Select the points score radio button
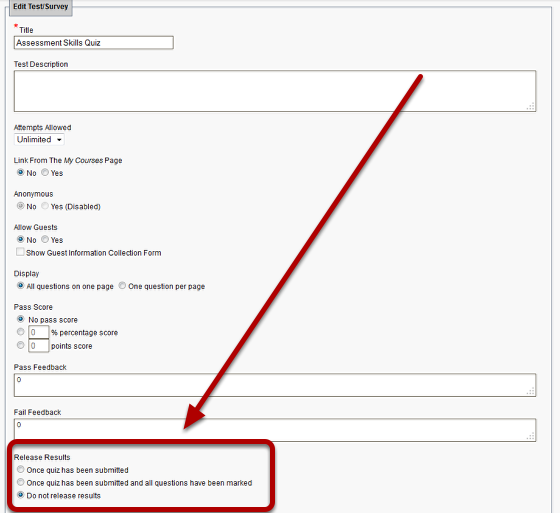This screenshot has width=560, height=513. pos(21,345)
